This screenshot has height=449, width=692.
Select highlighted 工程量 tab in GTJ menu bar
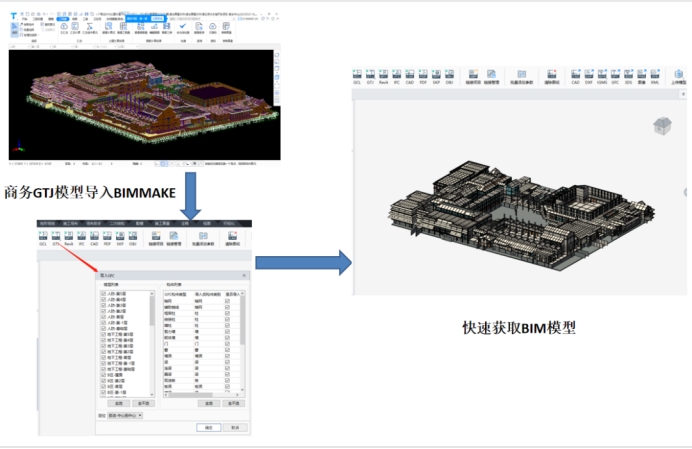tap(63, 19)
